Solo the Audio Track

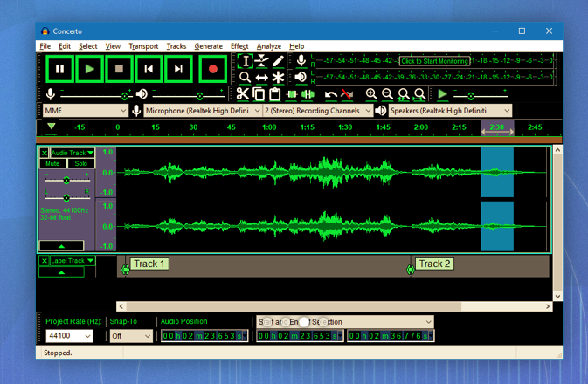click(x=80, y=164)
